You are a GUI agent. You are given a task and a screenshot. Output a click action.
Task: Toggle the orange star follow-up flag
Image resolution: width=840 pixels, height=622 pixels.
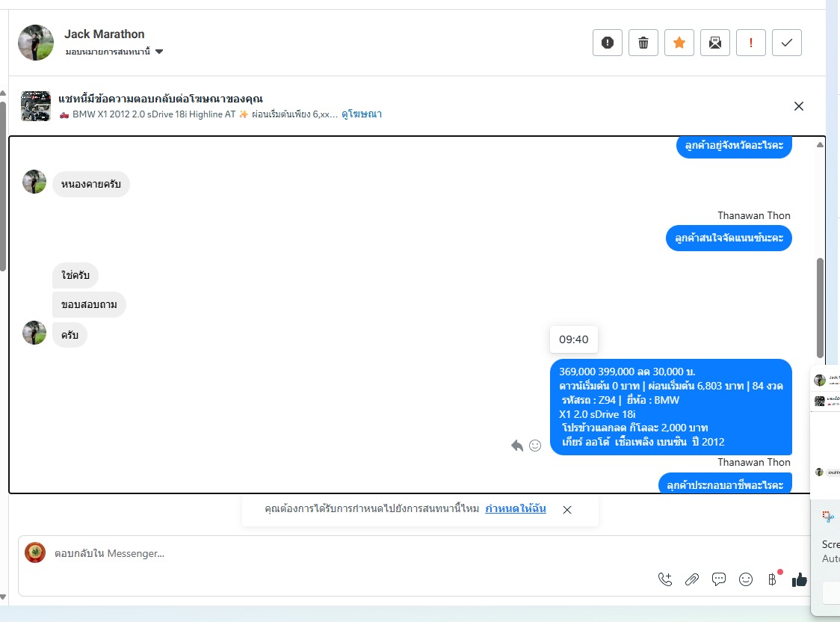coord(679,43)
